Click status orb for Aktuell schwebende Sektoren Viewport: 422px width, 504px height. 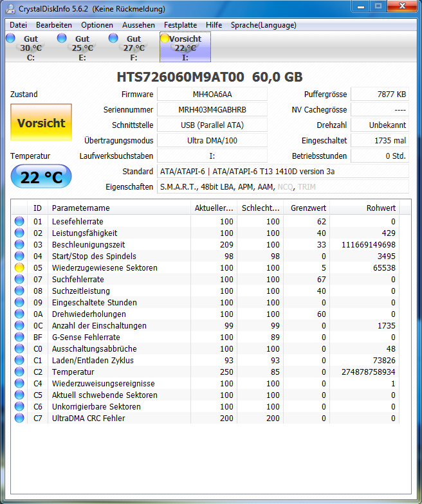coord(19,395)
